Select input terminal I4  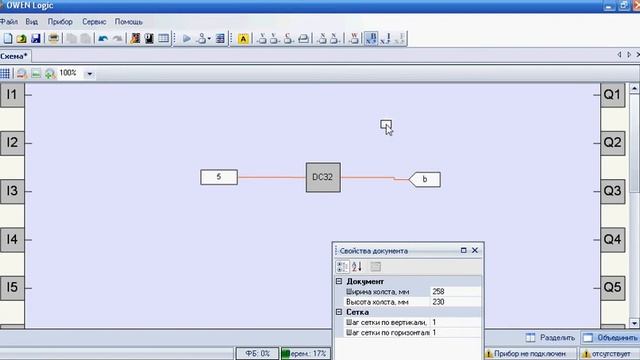pos(12,239)
